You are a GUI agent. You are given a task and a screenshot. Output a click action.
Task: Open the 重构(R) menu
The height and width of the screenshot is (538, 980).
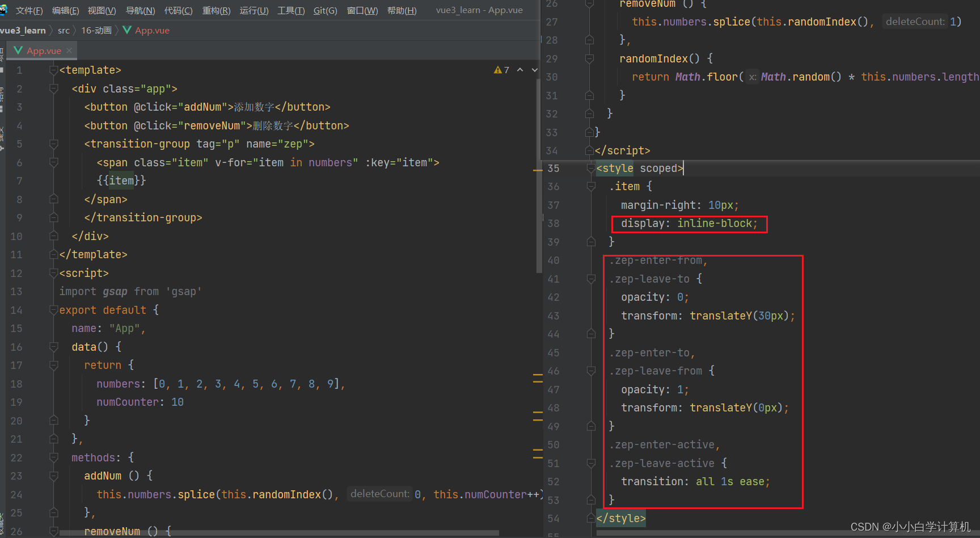216,10
